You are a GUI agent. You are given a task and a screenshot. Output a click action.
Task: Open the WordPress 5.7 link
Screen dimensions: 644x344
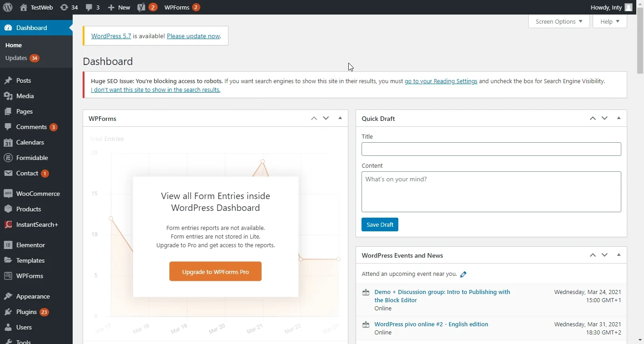click(x=111, y=36)
